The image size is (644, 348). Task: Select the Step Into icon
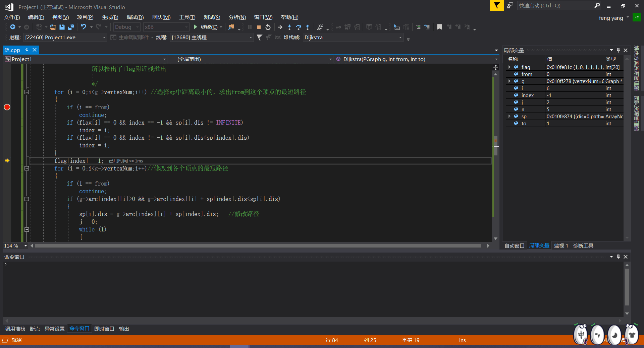pyautogui.click(x=289, y=27)
